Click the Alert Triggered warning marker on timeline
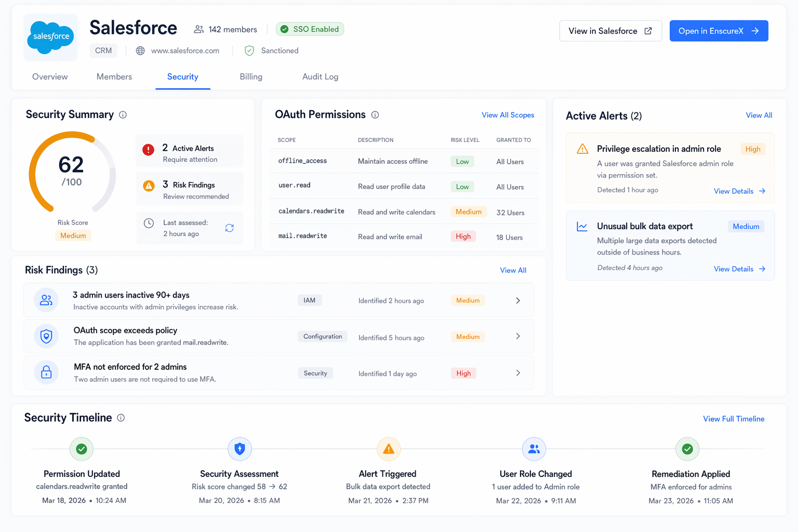The image size is (798, 532). click(388, 448)
